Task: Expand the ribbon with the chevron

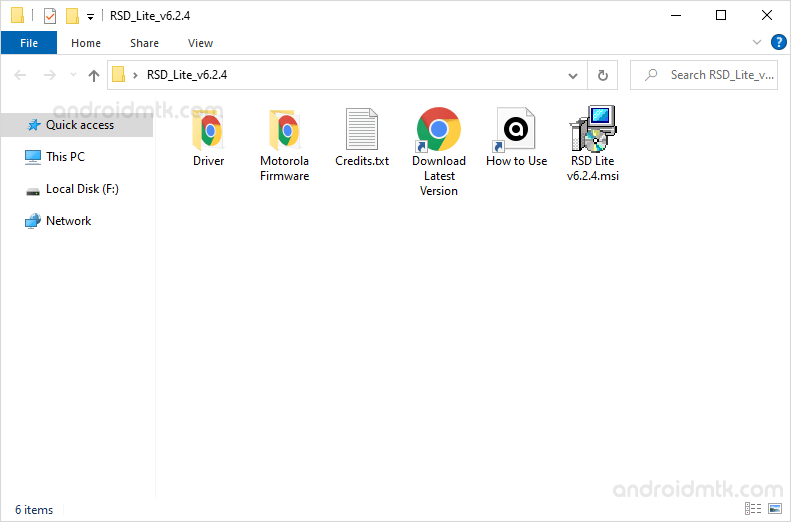Action: pyautogui.click(x=757, y=42)
